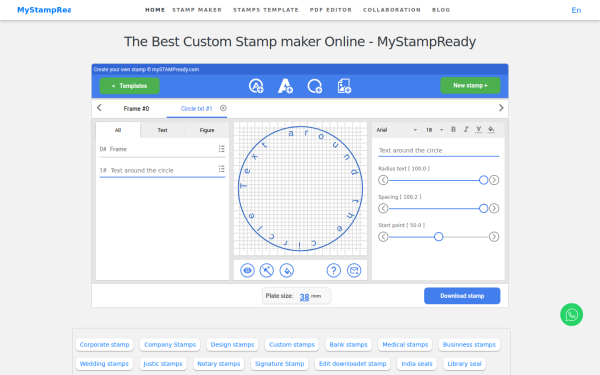The width and height of the screenshot is (600, 375).
Task: Add circular text element icon
Action: coord(256,86)
